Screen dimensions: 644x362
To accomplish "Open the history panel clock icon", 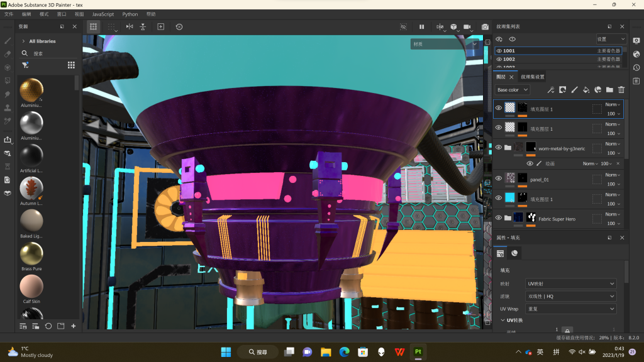I will click(636, 68).
